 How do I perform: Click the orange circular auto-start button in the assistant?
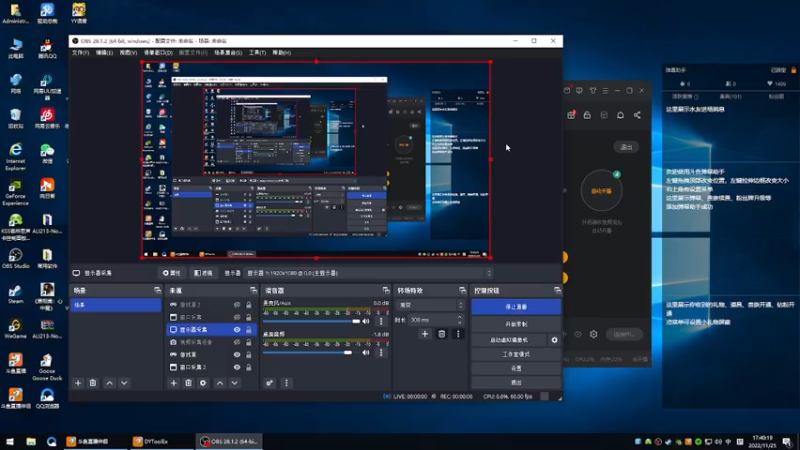coord(601,191)
